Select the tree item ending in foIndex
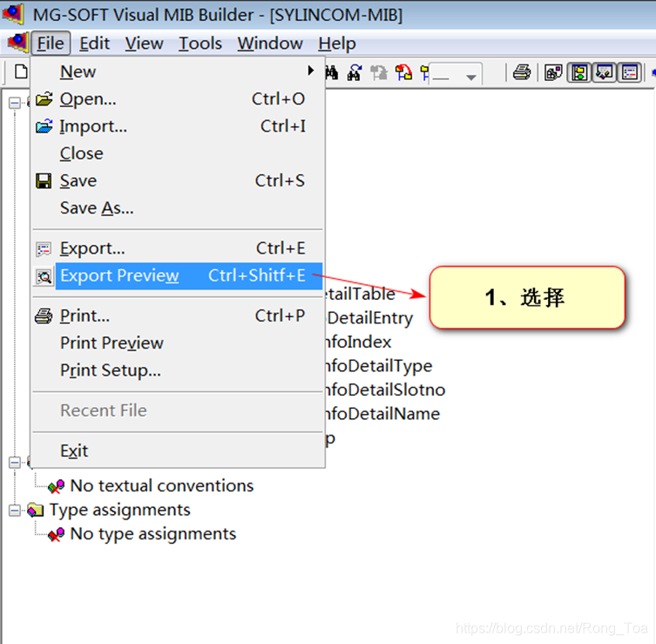656x644 pixels. point(359,342)
